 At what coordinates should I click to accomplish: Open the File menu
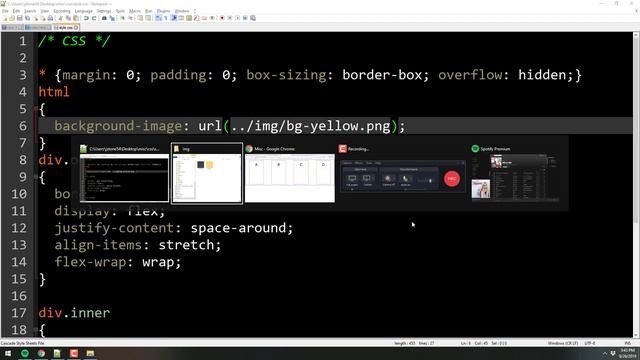(x=5, y=11)
